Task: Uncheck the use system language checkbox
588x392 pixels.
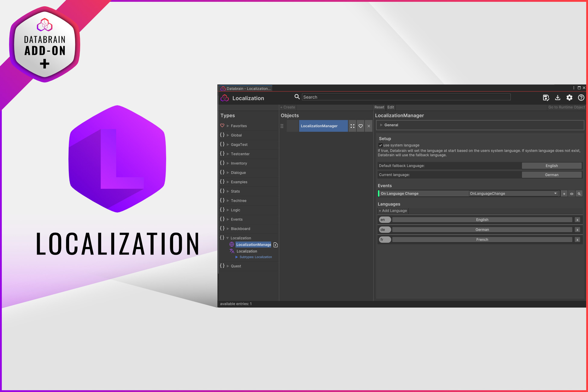Action: click(381, 145)
